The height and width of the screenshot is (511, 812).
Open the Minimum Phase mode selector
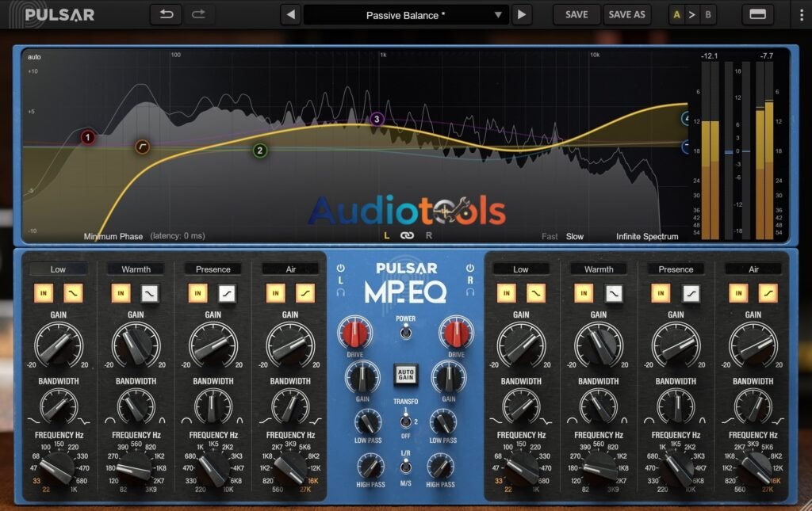[x=113, y=236]
